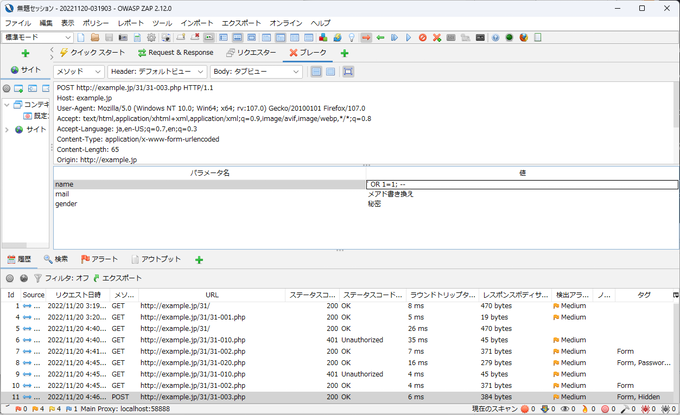Open the 標準モード mode dropdown
The width and height of the screenshot is (680, 415).
click(x=37, y=37)
